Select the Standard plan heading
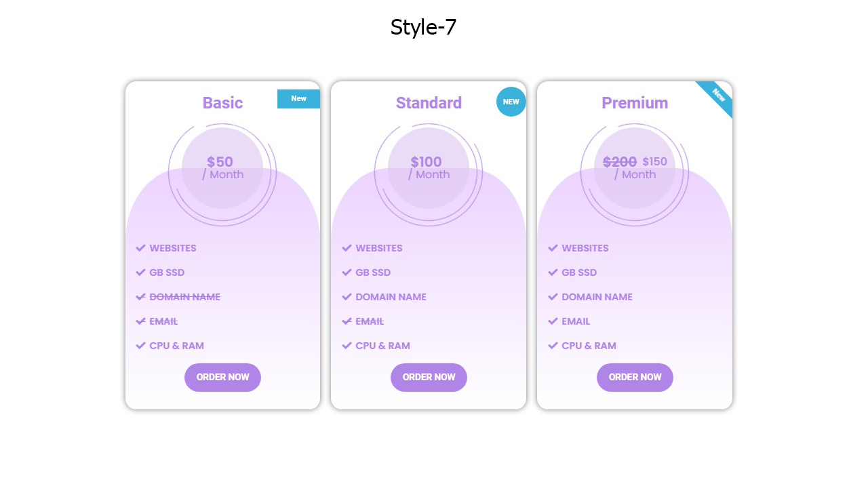This screenshot has width=868, height=488. (429, 103)
